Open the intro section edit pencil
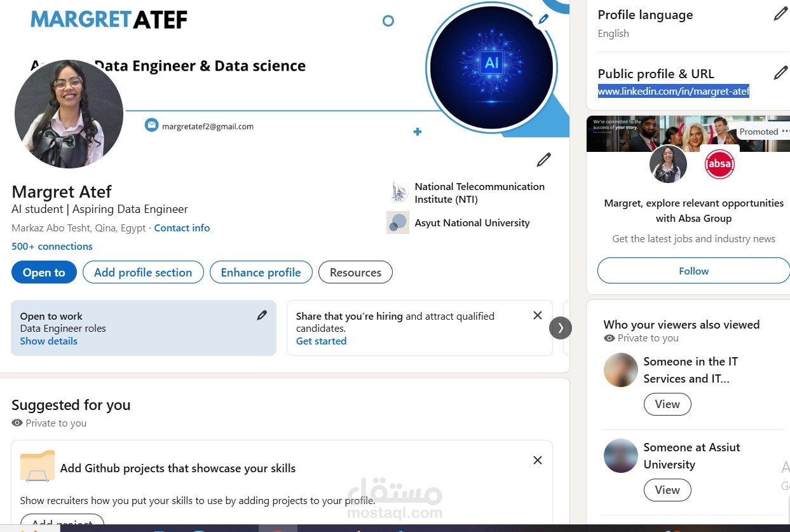Viewport: 790px width, 532px height. click(x=543, y=160)
